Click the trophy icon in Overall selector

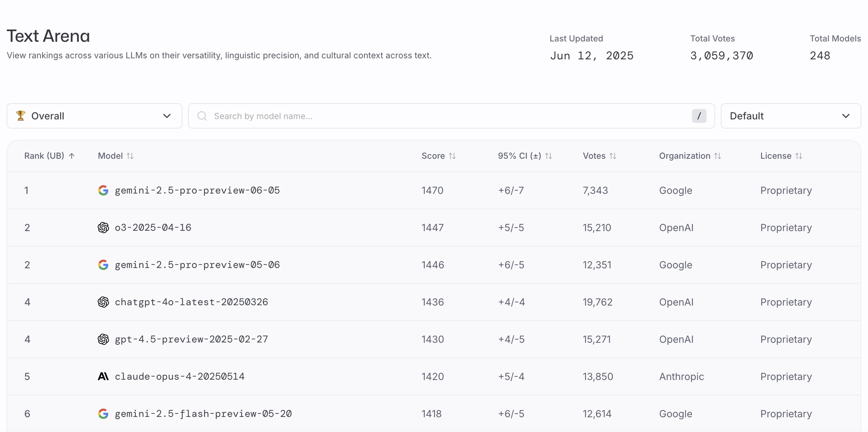21,116
